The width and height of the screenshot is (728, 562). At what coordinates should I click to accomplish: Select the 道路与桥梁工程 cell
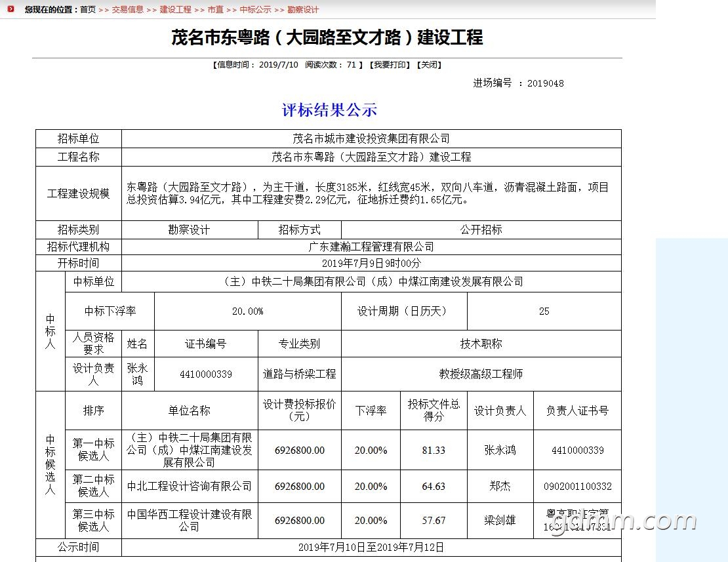(300, 374)
